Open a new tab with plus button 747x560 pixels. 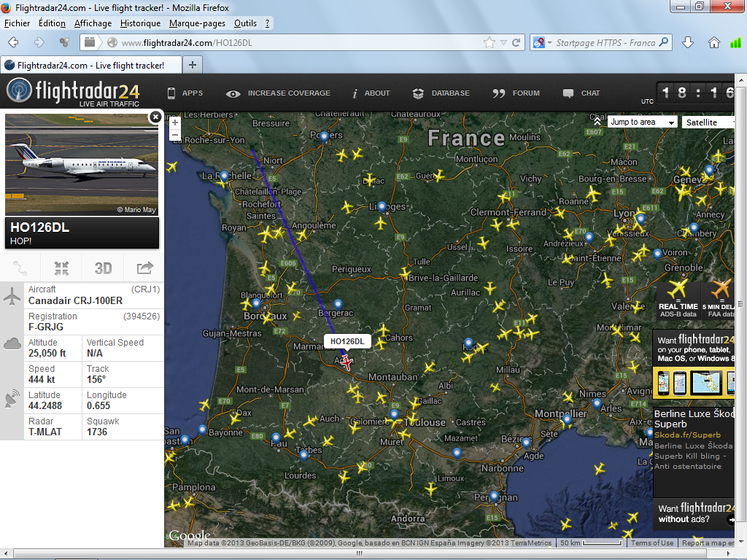(193, 65)
